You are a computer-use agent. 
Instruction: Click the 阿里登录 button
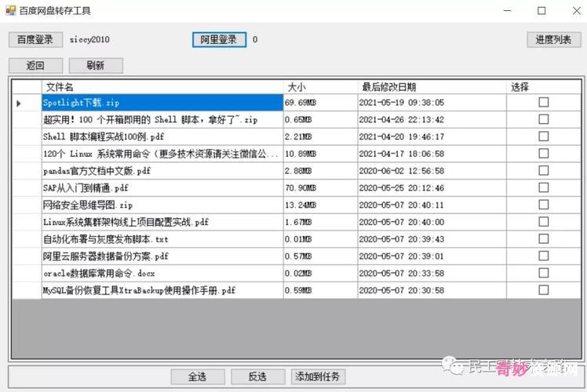pyautogui.click(x=219, y=40)
